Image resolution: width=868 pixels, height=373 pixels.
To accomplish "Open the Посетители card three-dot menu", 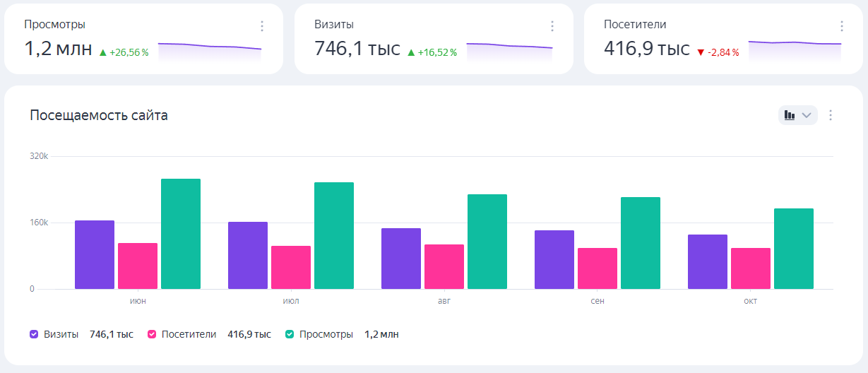I will tap(842, 26).
